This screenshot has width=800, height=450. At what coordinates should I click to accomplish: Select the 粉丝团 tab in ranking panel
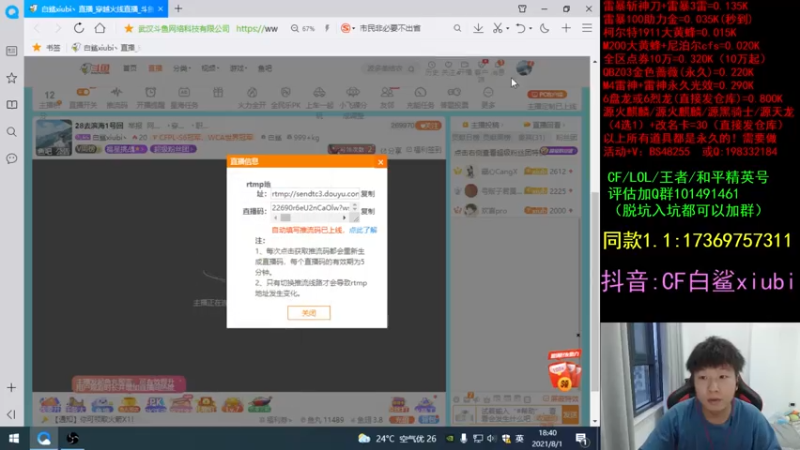tap(566, 137)
